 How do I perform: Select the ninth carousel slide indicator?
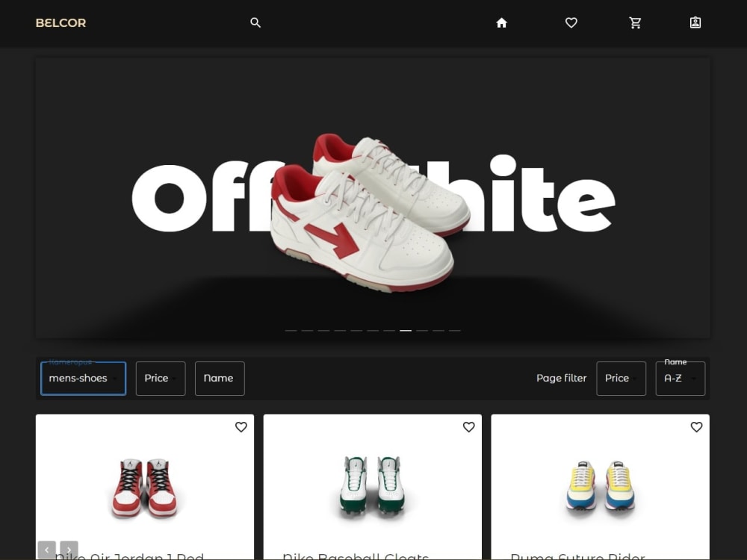(x=421, y=330)
